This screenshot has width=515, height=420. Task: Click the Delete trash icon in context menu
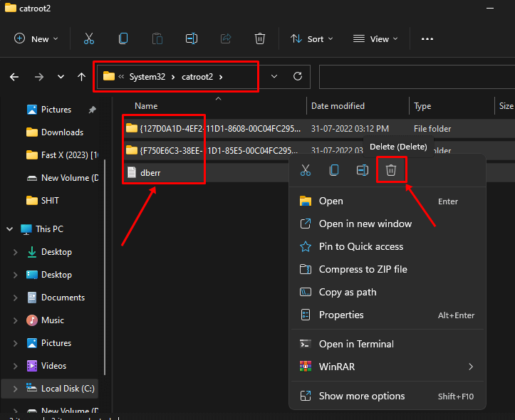[x=390, y=170]
